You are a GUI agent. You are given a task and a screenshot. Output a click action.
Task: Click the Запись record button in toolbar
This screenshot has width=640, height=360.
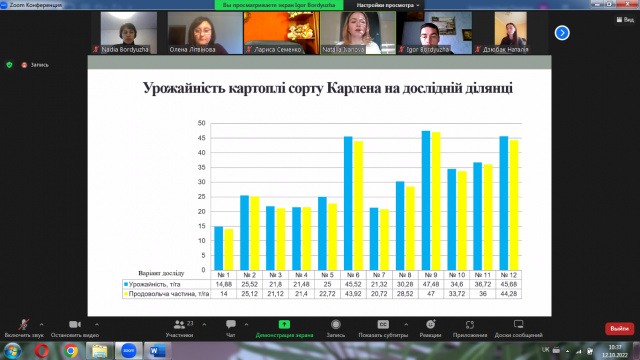pyautogui.click(x=336, y=328)
